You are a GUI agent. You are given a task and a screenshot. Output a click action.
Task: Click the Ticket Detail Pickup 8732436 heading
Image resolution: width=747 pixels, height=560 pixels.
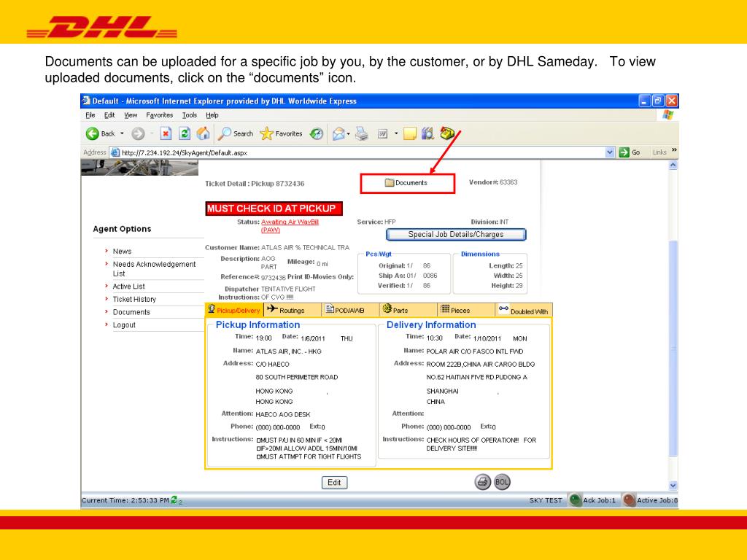(x=255, y=184)
